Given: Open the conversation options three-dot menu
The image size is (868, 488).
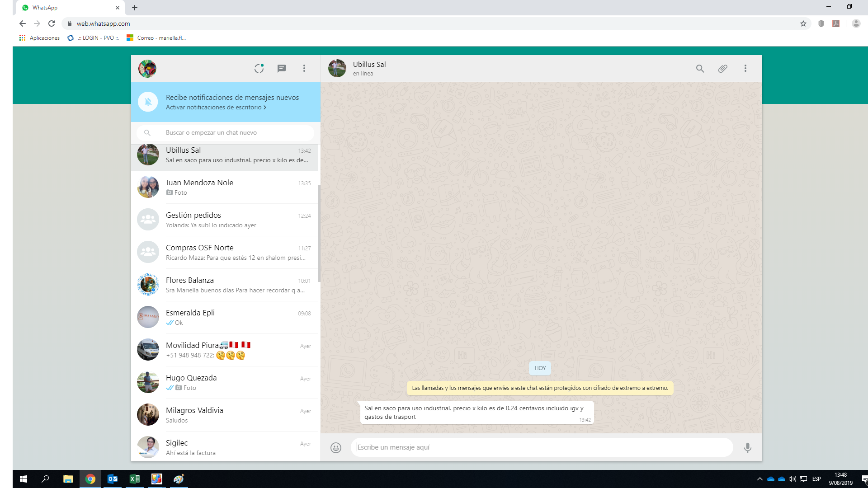Looking at the screenshot, I should (x=745, y=69).
